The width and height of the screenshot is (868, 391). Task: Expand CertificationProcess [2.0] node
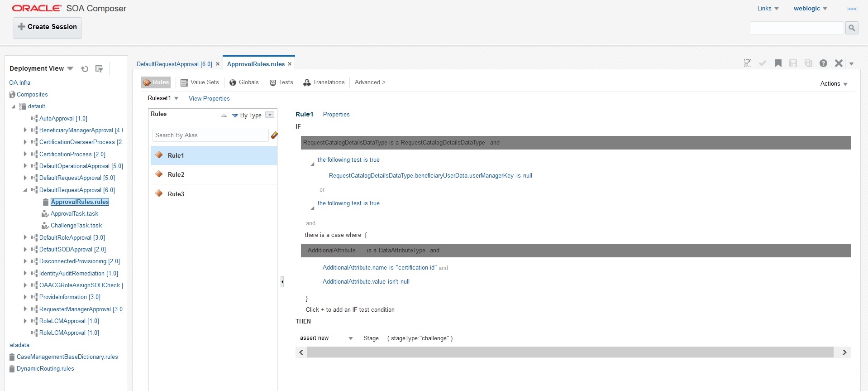25,154
